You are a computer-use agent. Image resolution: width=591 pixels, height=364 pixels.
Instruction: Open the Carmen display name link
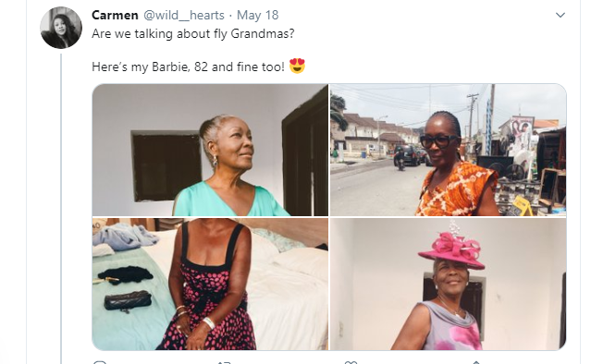115,15
